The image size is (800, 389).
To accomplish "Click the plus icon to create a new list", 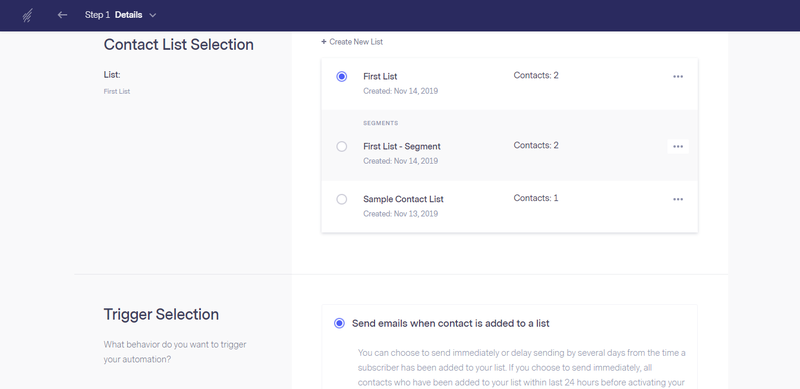I will coord(323,42).
